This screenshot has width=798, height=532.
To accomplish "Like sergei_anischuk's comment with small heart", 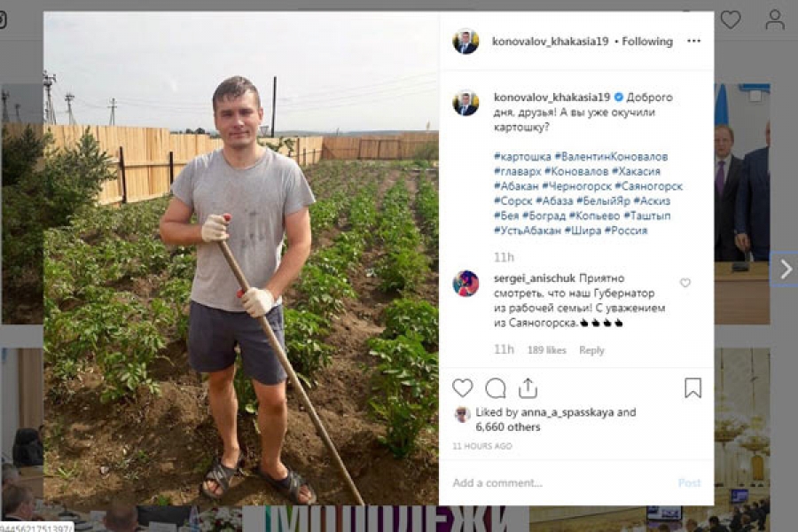I will (685, 283).
